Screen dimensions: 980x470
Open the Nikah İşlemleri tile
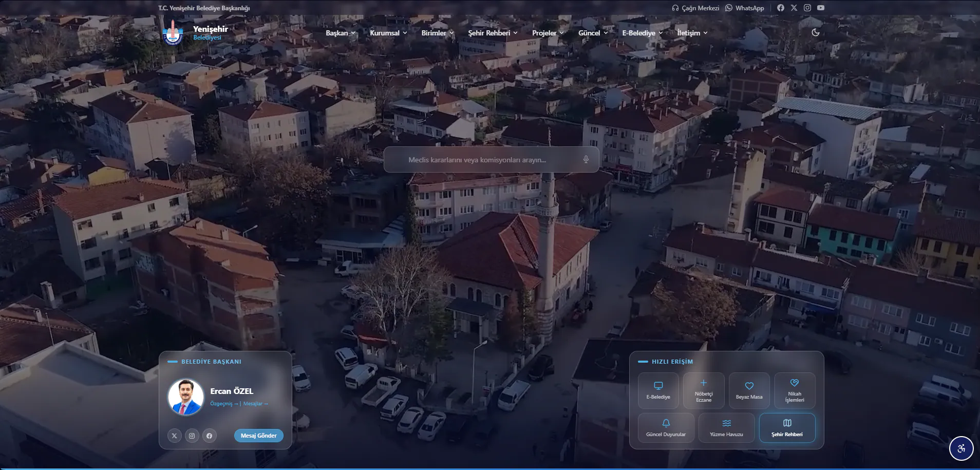(795, 391)
